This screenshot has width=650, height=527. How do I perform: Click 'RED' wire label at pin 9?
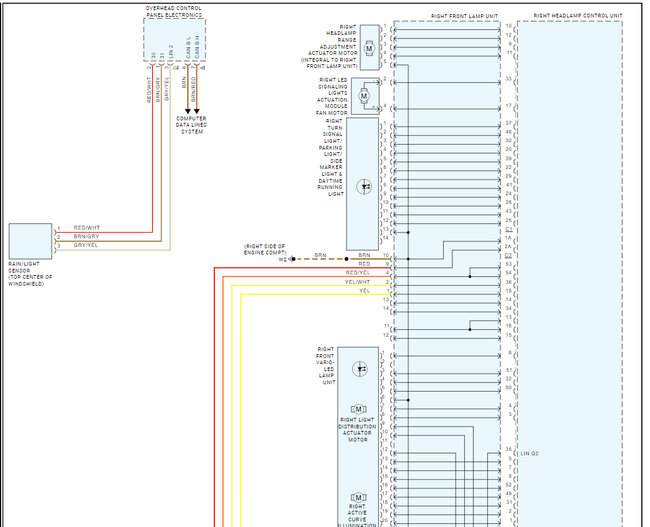pos(364,264)
